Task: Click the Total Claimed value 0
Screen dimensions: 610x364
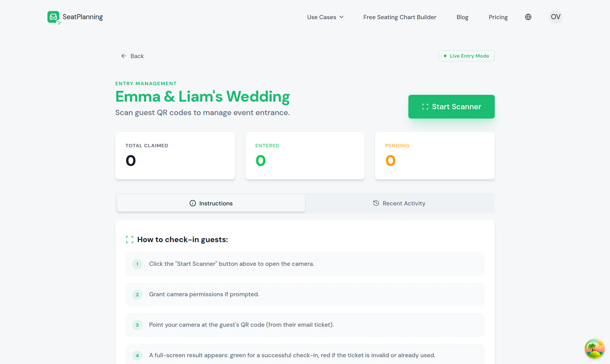Action: (x=131, y=161)
